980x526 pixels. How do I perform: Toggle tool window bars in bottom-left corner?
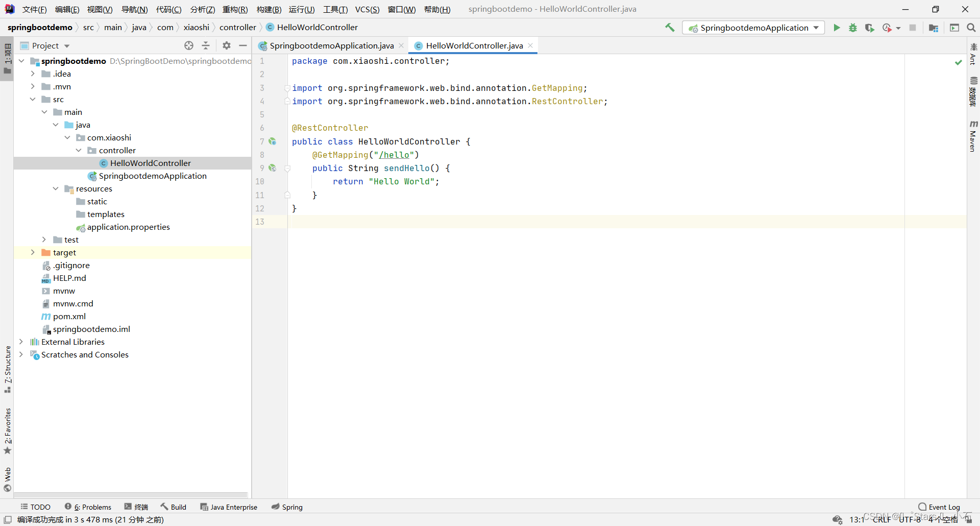(8, 520)
